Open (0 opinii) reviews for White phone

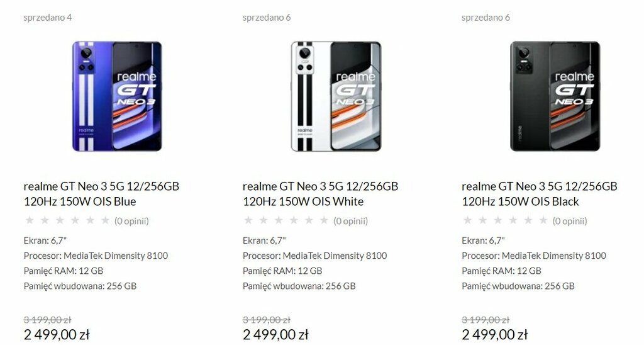(x=350, y=221)
